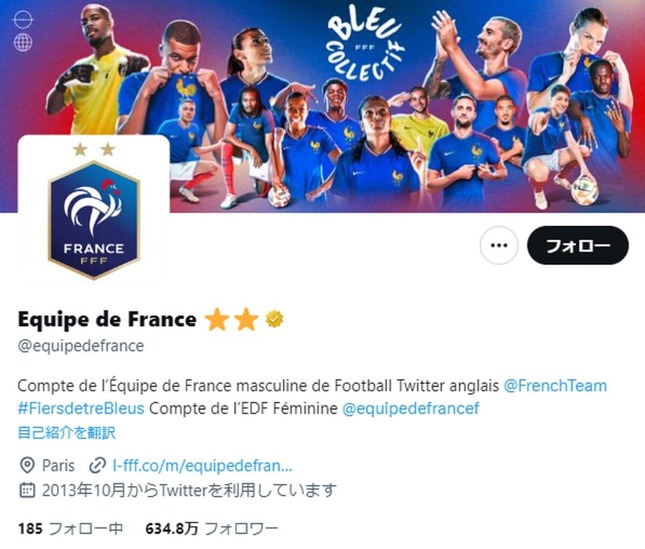The width and height of the screenshot is (645, 549).
Task: Open the @equipedefrancef mention link
Action: (x=411, y=408)
